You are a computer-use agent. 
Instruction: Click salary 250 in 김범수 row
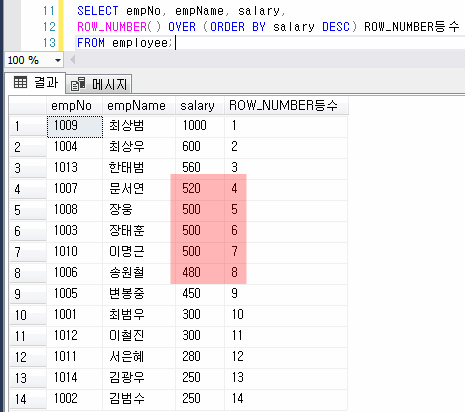(200, 399)
